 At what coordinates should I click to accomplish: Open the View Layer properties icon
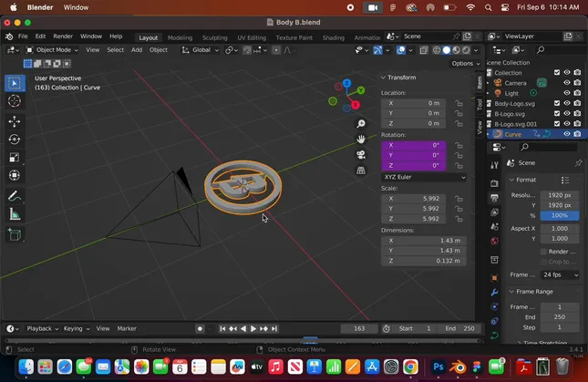point(494,212)
